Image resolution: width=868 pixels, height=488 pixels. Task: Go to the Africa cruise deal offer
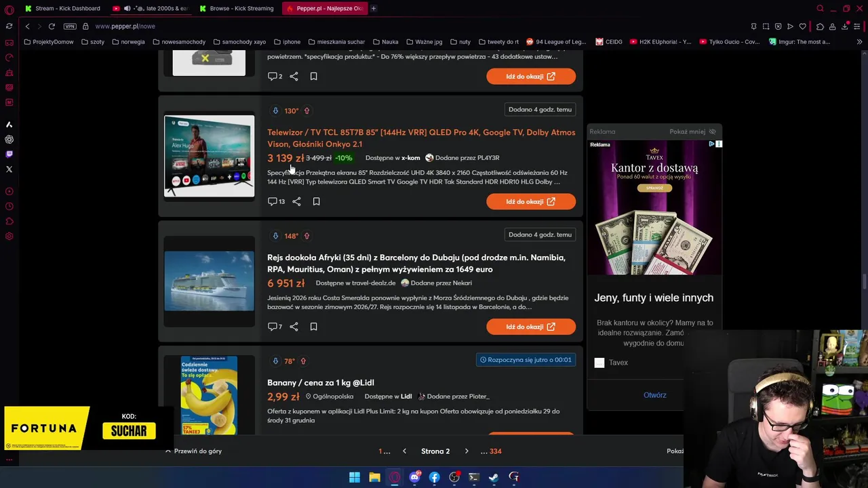[531, 327]
